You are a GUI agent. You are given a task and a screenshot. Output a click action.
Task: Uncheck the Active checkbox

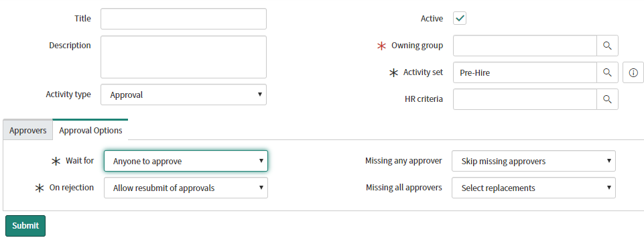[460, 19]
